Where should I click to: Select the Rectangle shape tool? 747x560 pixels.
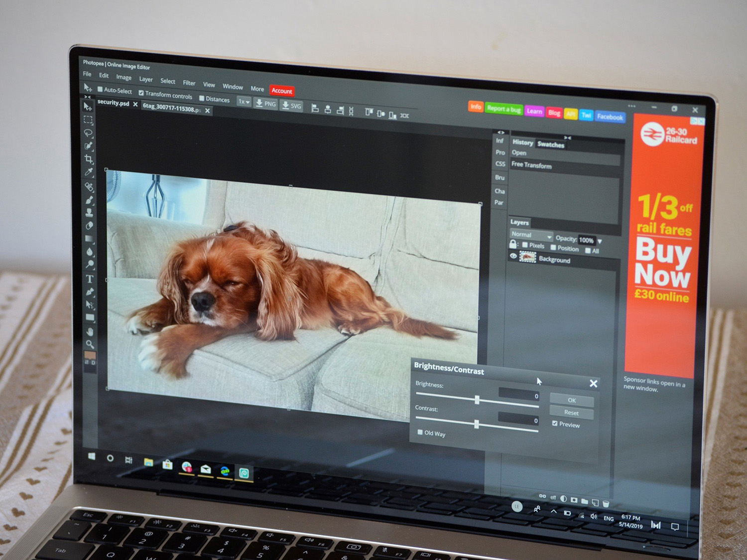coord(90,317)
